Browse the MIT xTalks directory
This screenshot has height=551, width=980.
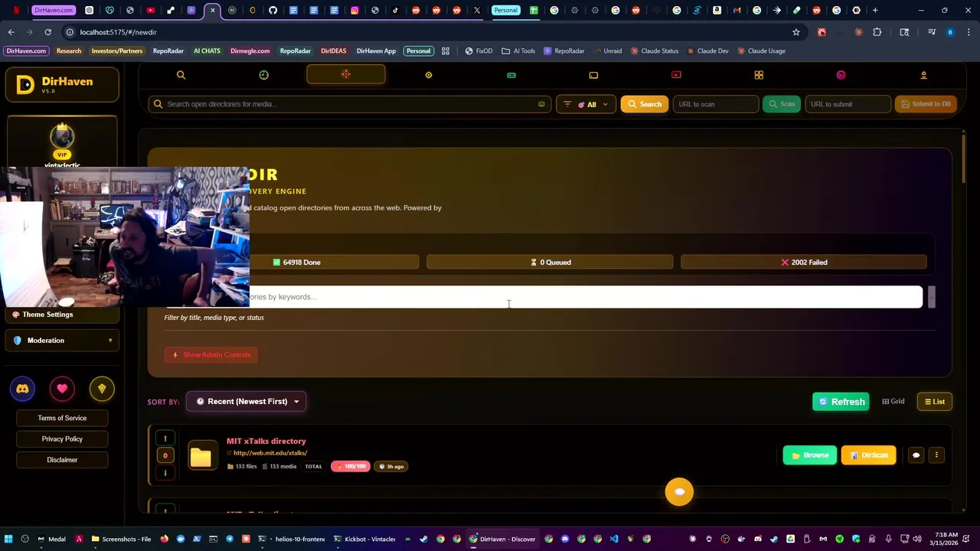click(x=809, y=455)
